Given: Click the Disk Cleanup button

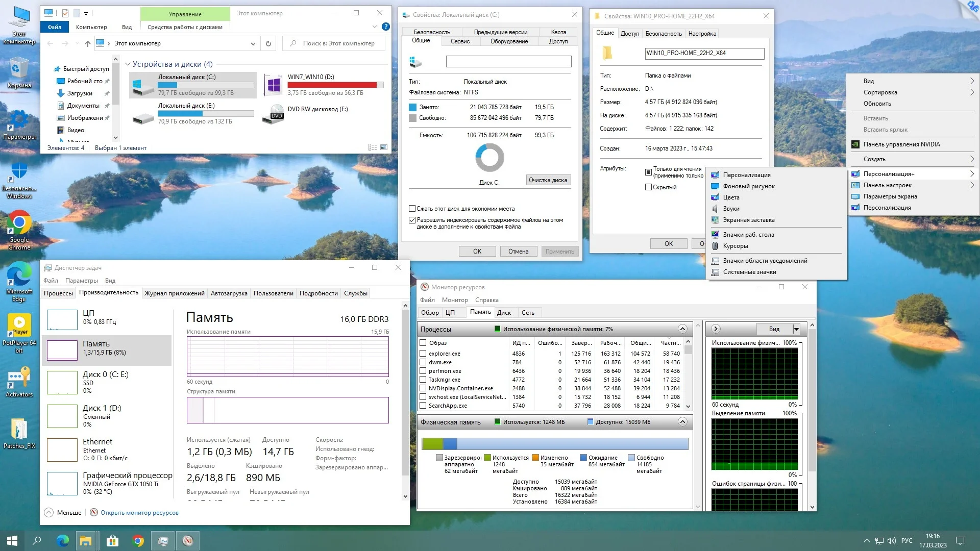Looking at the screenshot, I should pos(548,180).
